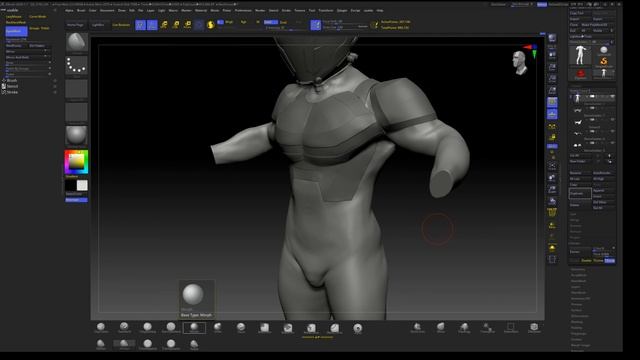This screenshot has height=360, width=640.
Task: Expand the Masking section in Tool panel
Action: pos(577,322)
